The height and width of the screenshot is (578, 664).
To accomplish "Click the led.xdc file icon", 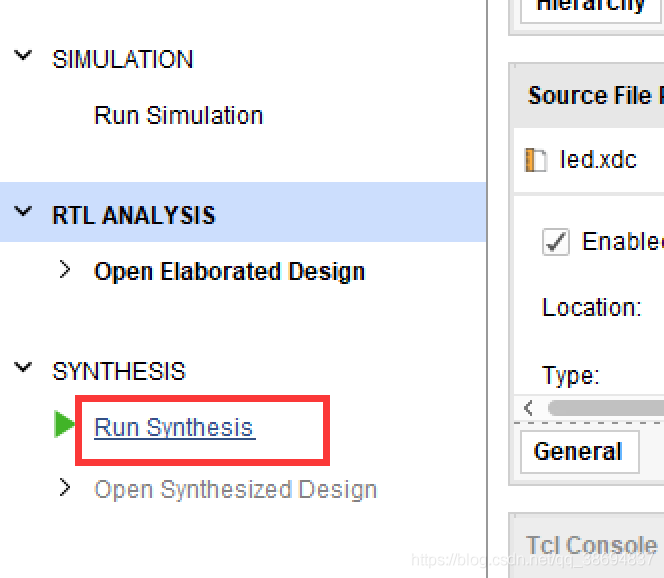I will pos(535,160).
